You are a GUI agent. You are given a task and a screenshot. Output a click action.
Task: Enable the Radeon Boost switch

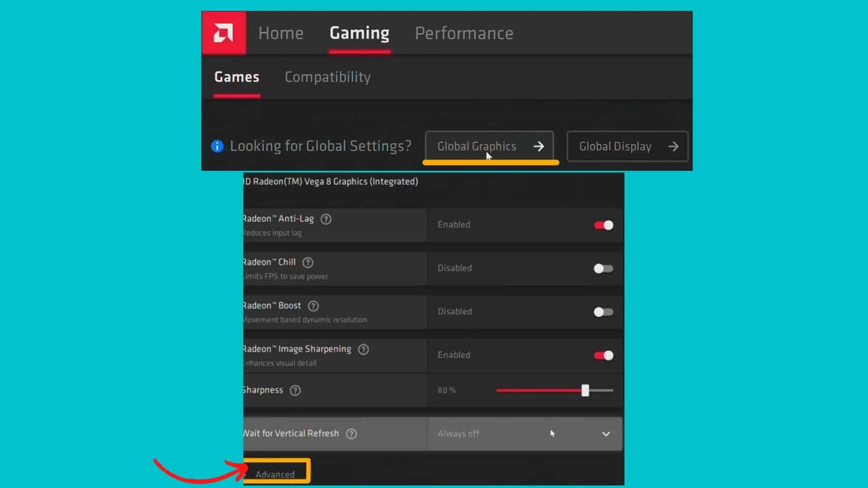[x=603, y=312]
